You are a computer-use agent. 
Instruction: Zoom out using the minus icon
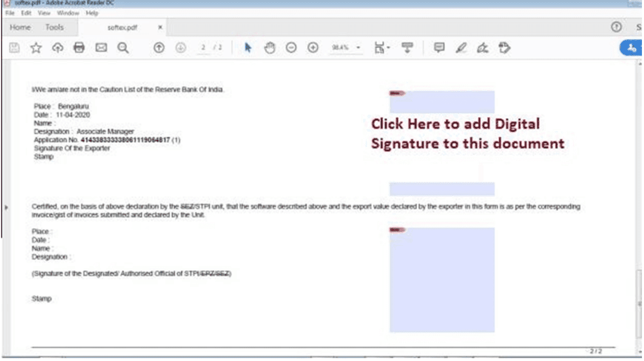point(291,48)
